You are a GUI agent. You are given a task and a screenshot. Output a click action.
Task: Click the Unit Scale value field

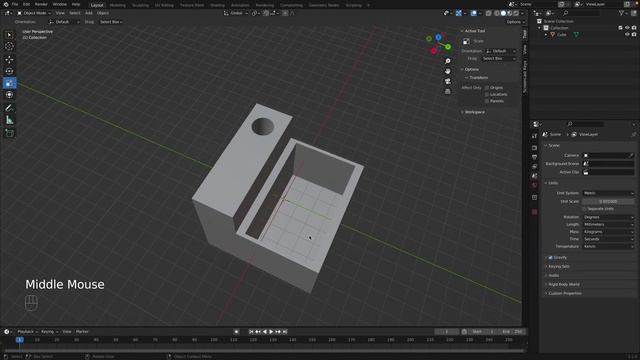coord(608,202)
